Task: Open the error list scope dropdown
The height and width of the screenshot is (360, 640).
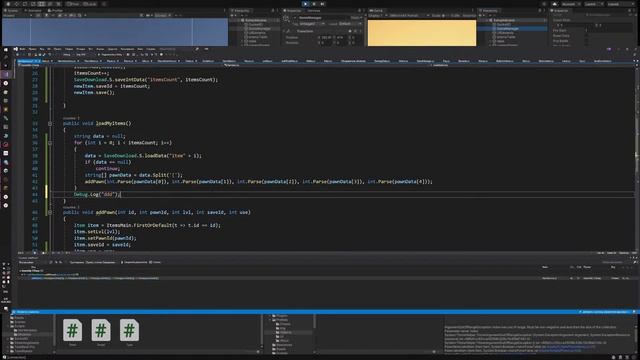Action: [x=33, y=262]
